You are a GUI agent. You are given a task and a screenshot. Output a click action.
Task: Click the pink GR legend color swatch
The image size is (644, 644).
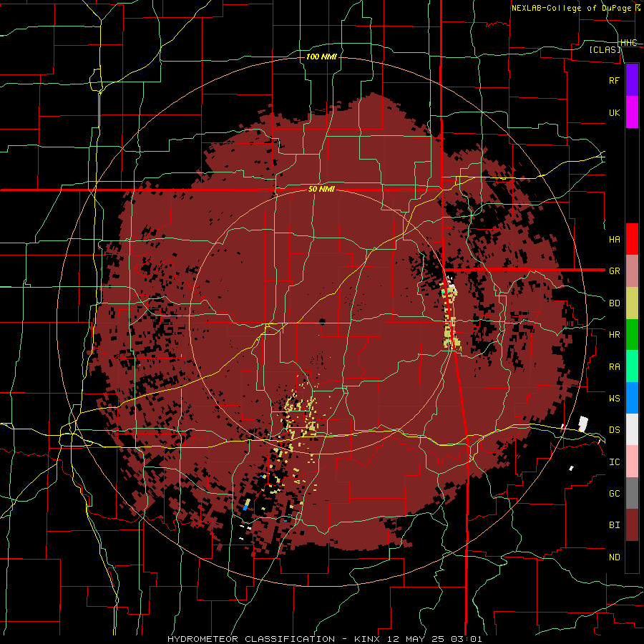632,271
